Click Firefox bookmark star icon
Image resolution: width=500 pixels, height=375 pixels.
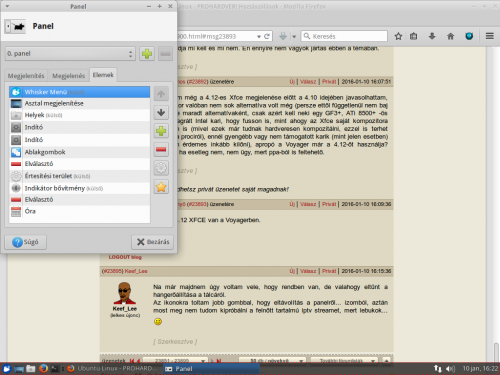pyautogui.click(x=398, y=36)
